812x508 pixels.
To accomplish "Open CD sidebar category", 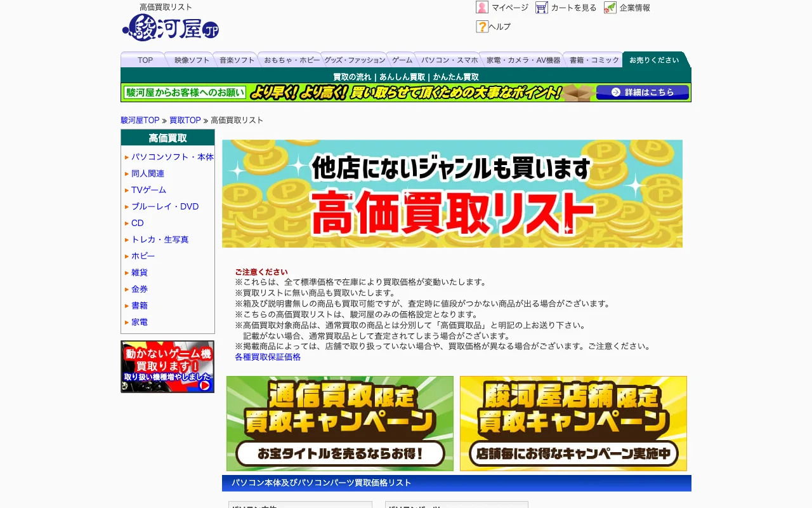I will [x=138, y=223].
